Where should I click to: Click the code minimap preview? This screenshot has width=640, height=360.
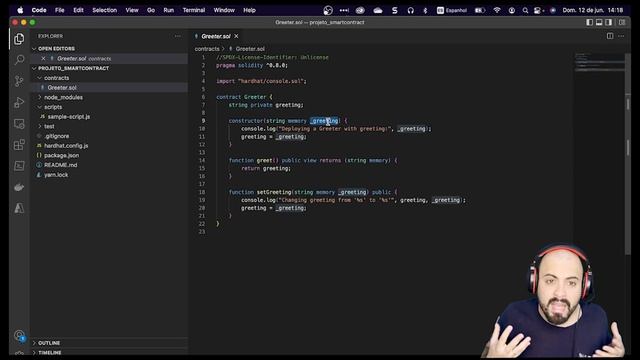[x=599, y=62]
